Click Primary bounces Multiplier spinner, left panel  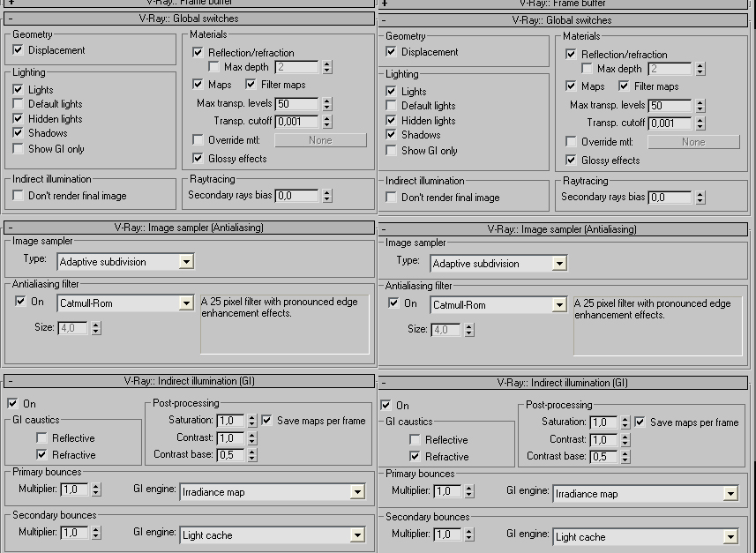point(96,489)
